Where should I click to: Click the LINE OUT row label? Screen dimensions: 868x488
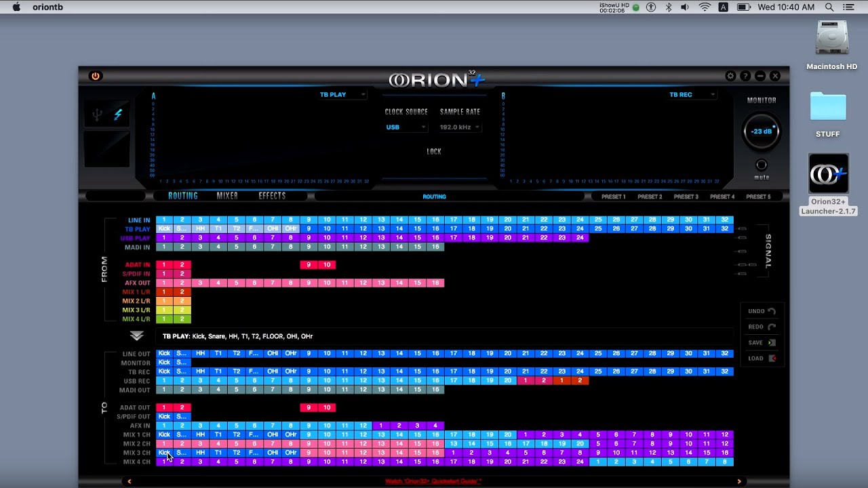136,354
